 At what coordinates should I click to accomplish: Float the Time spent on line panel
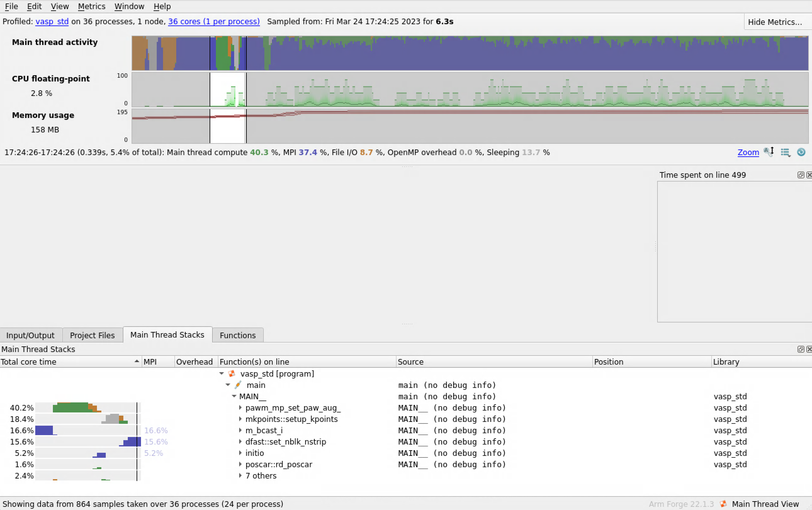(801, 175)
